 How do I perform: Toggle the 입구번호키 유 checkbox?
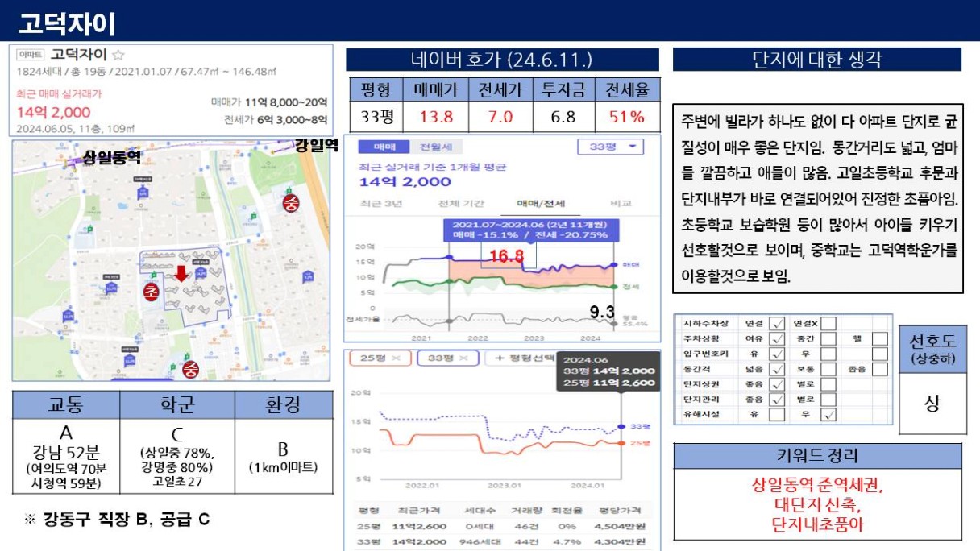coord(777,354)
